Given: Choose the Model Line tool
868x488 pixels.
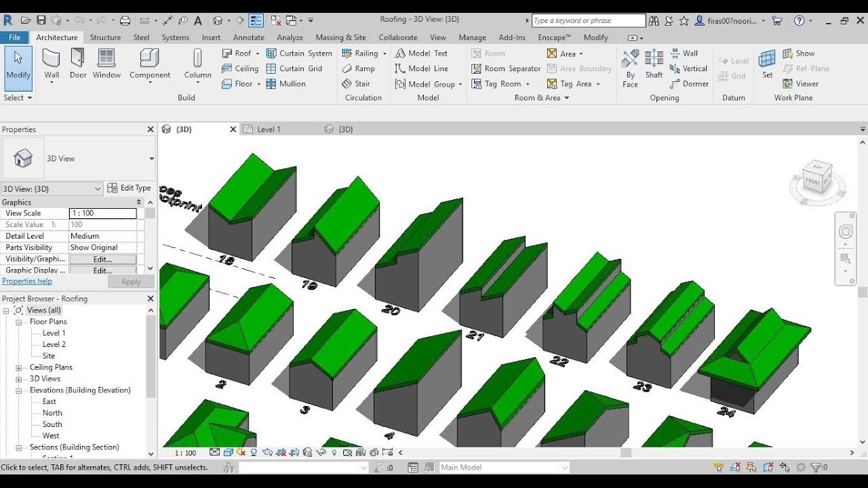Looking at the screenshot, I should coord(421,68).
